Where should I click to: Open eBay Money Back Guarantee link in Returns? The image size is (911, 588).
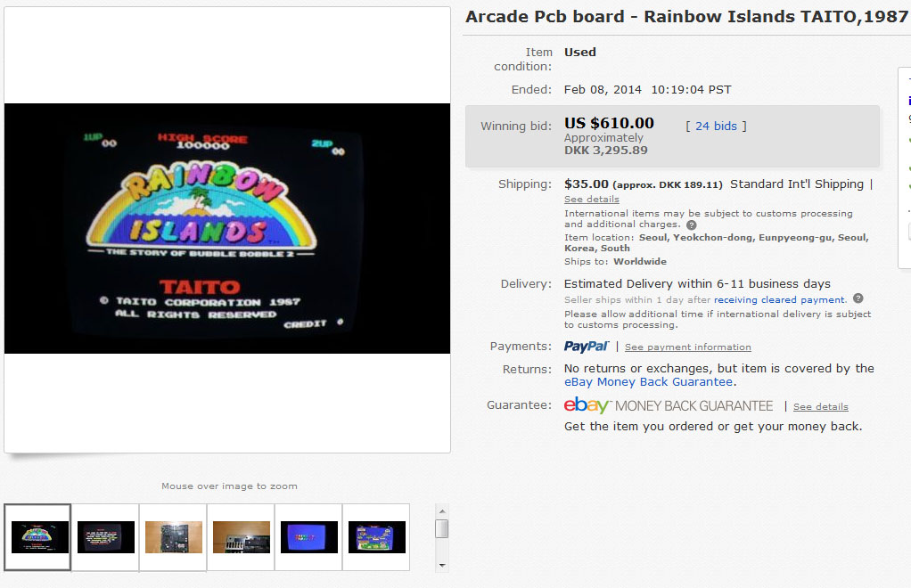648,382
